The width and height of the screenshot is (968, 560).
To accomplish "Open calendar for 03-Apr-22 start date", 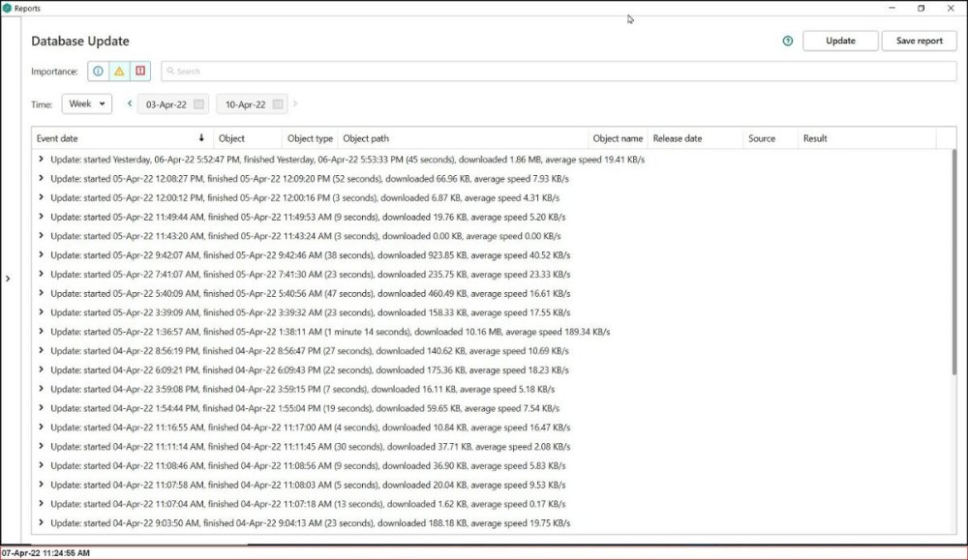I will 198,104.
